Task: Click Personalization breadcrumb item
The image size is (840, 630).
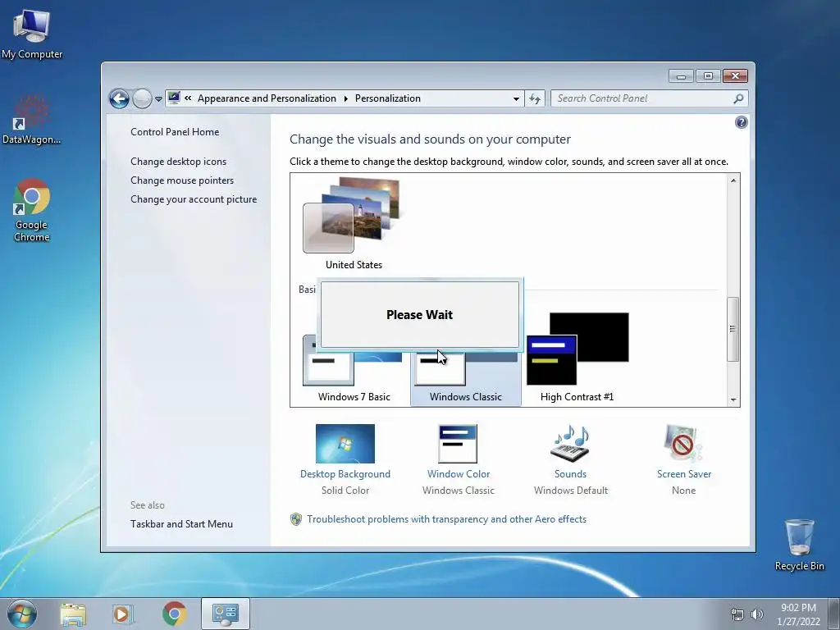Action: tap(388, 98)
